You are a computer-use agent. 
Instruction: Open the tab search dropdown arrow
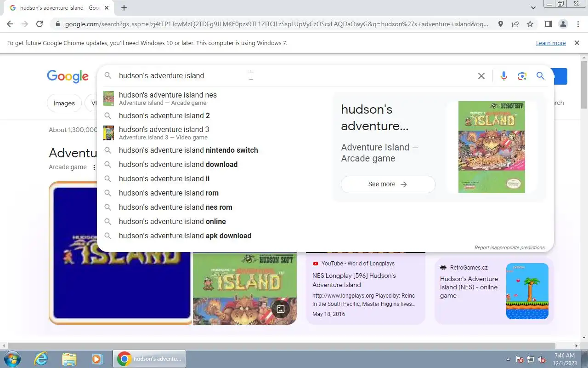[533, 8]
